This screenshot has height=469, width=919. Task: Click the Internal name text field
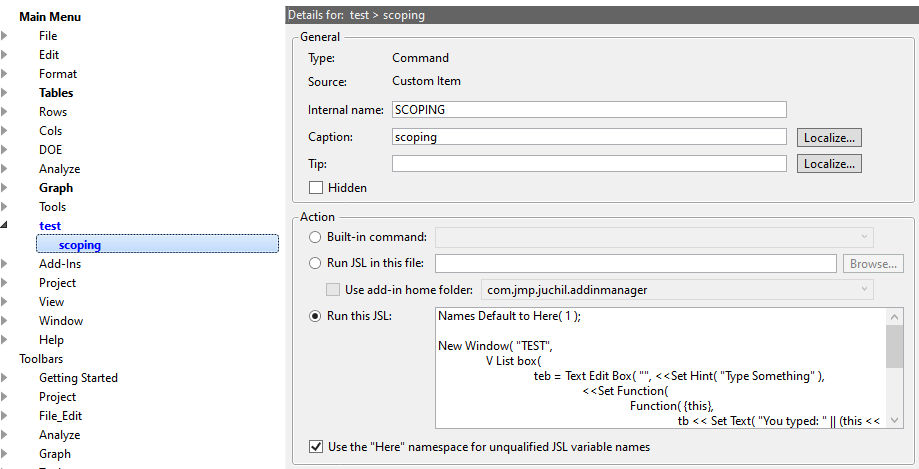pos(589,110)
